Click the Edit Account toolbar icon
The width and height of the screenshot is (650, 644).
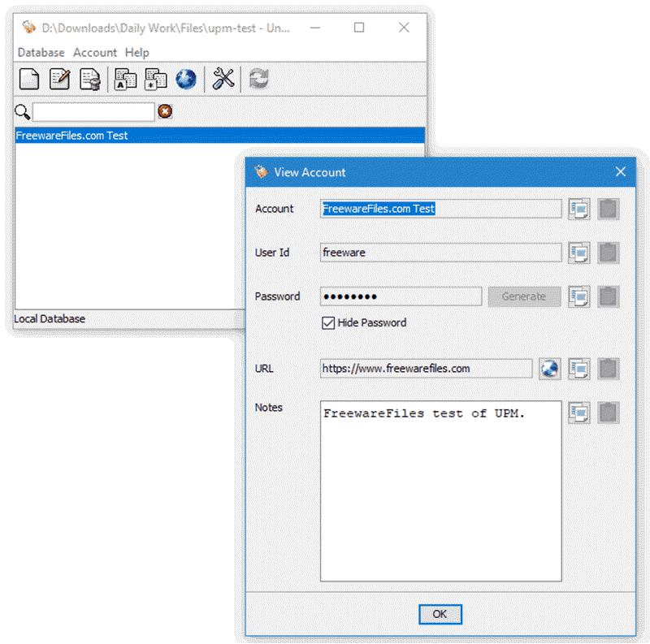pos(59,79)
